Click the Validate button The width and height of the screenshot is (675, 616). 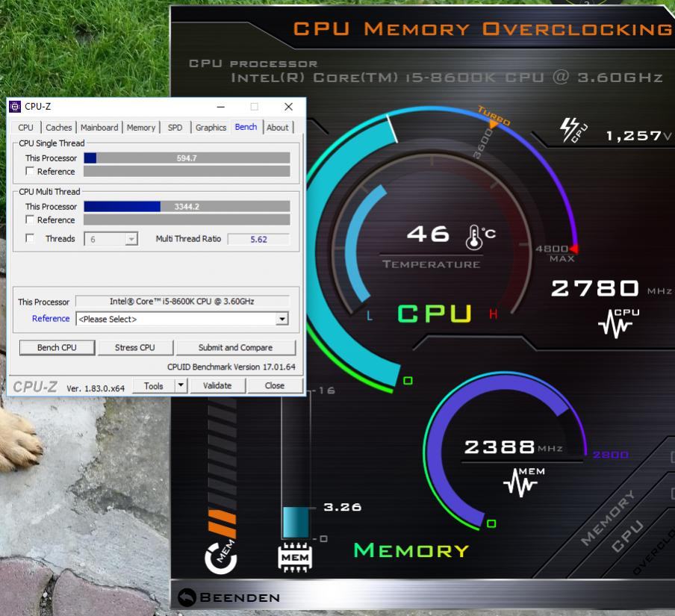tap(217, 385)
